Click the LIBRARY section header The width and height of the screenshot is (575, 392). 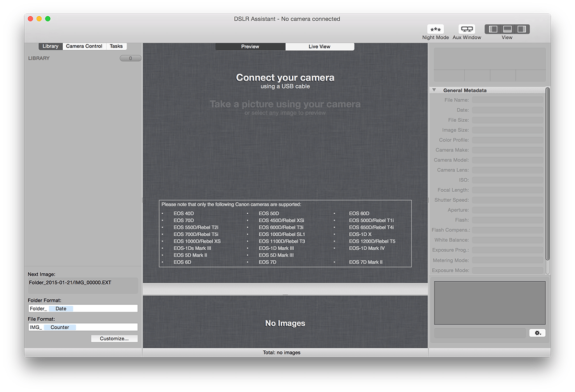coord(39,58)
